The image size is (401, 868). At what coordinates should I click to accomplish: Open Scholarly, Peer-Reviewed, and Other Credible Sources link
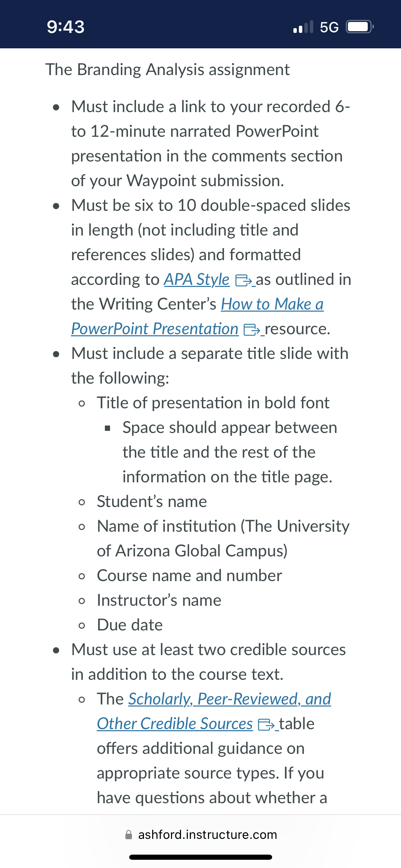[x=214, y=711]
